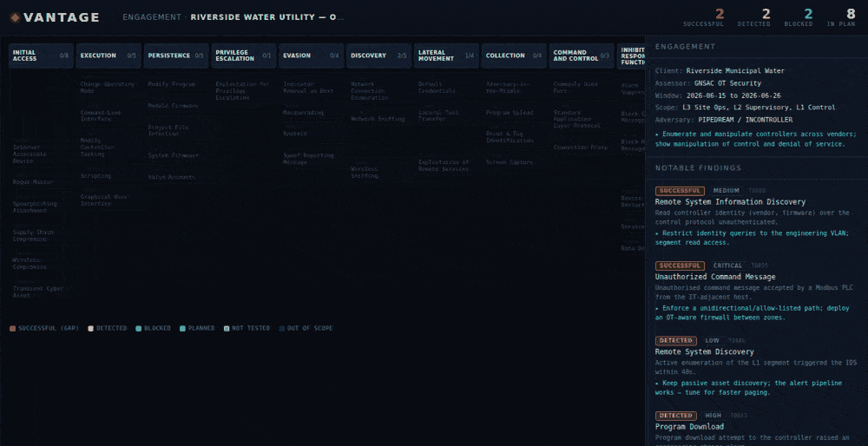Image resolution: width=868 pixels, height=446 pixels.
Task: Click the Out of Scope legend entry
Action: (306, 329)
